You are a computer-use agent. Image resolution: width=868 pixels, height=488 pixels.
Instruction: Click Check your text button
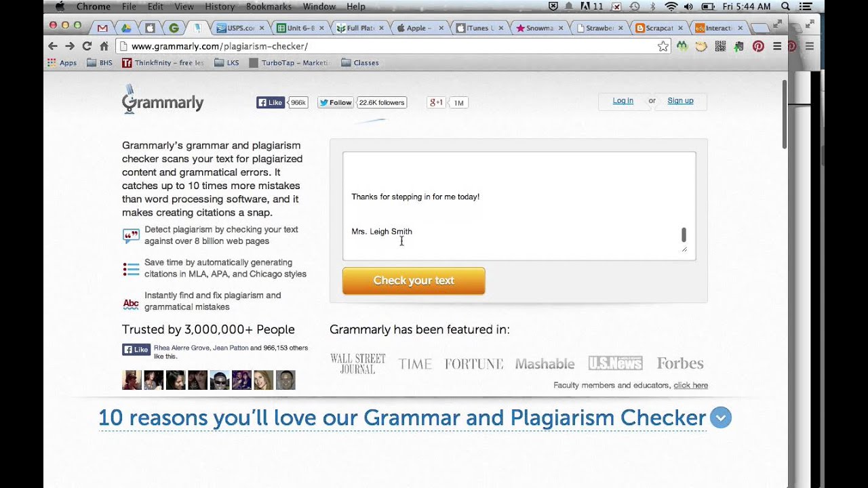(x=414, y=281)
